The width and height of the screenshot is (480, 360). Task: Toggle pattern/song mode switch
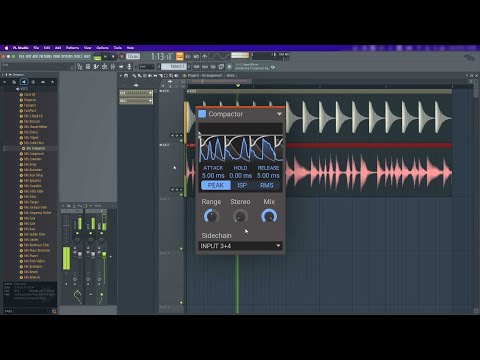tap(97, 57)
